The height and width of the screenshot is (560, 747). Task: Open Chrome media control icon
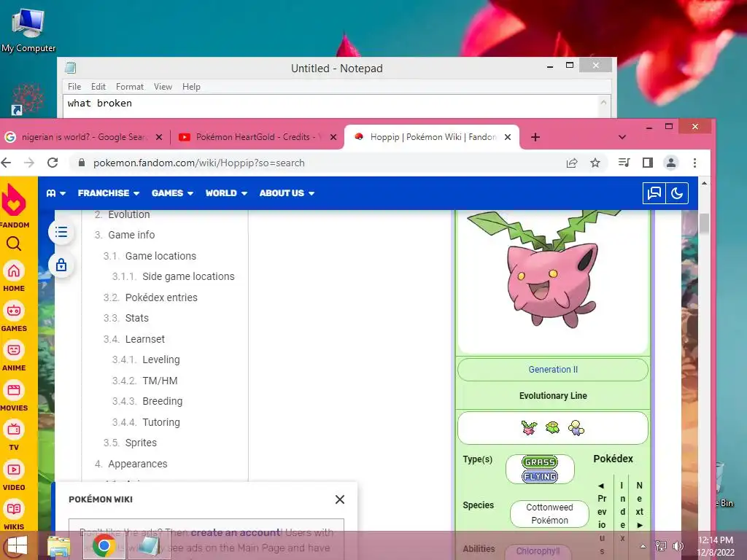coord(624,163)
